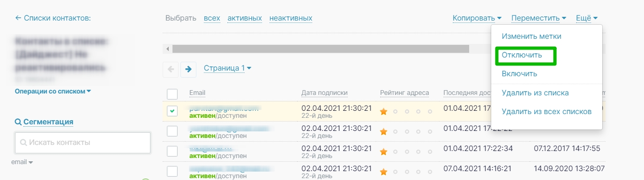This screenshot has width=644, height=180.
Task: Check the second contact row checkbox
Action: pyautogui.click(x=172, y=131)
